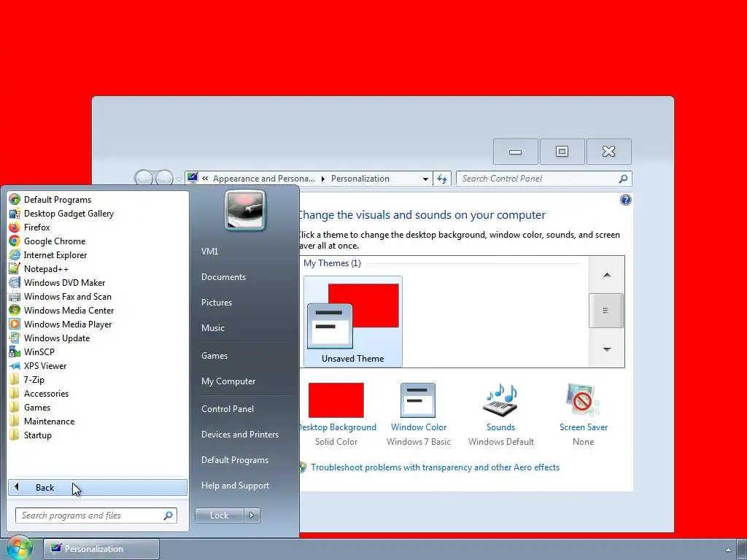Open Window Color settings
This screenshot has width=747, height=560.
click(x=418, y=413)
